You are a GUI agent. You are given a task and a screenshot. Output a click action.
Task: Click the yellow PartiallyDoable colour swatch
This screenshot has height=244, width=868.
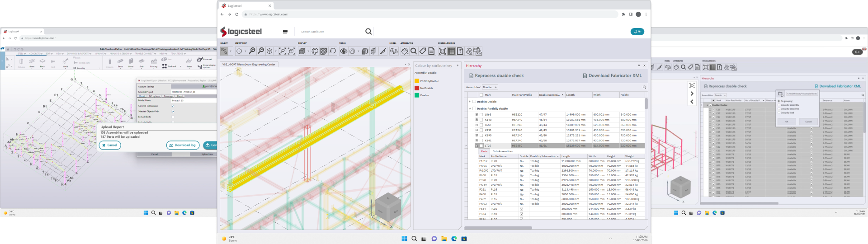(x=417, y=81)
